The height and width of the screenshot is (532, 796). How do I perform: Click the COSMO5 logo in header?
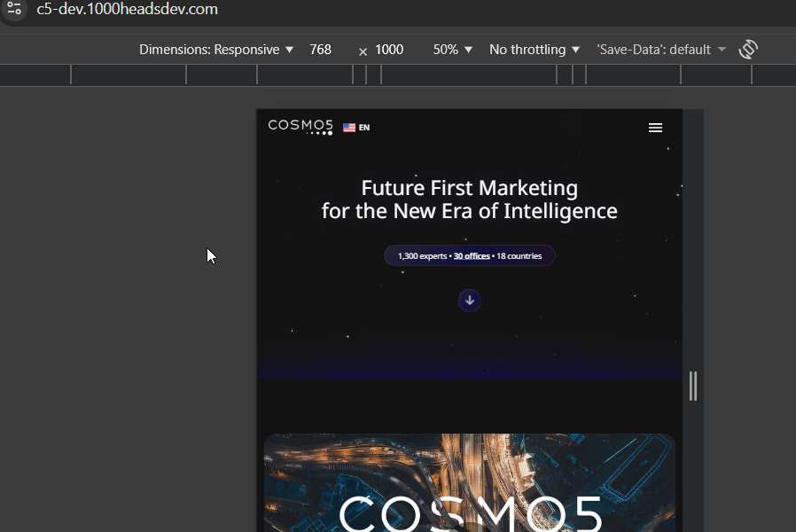[300, 127]
